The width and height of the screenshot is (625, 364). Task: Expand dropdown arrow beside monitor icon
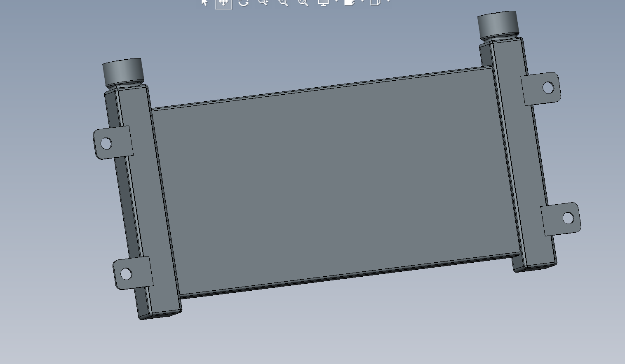(x=336, y=1)
